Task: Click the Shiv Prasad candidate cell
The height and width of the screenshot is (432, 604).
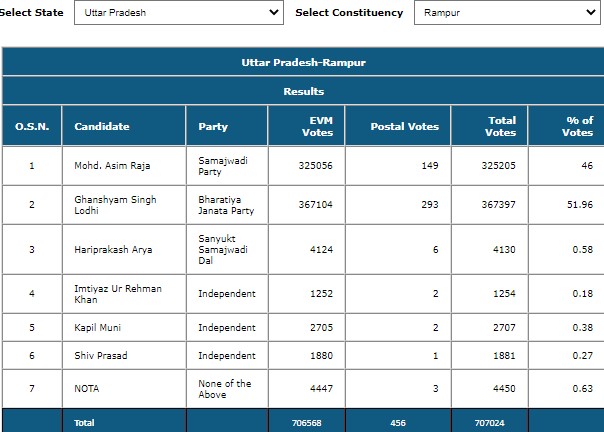Action: click(x=124, y=355)
